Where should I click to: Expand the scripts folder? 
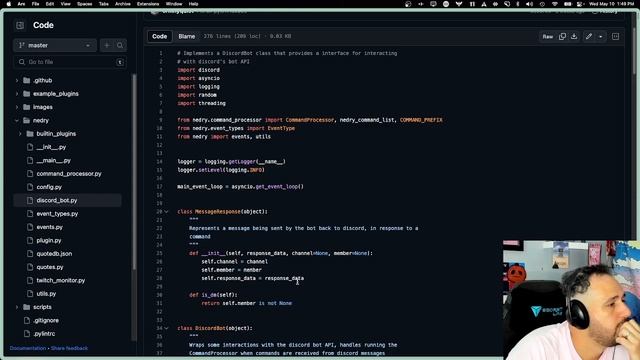(x=17, y=307)
